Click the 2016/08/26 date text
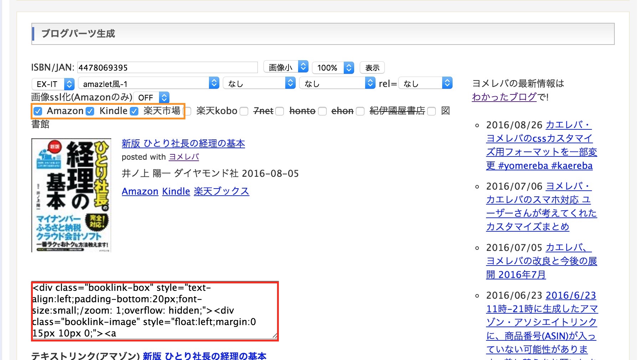This screenshot has height=360, width=644. pos(514,125)
